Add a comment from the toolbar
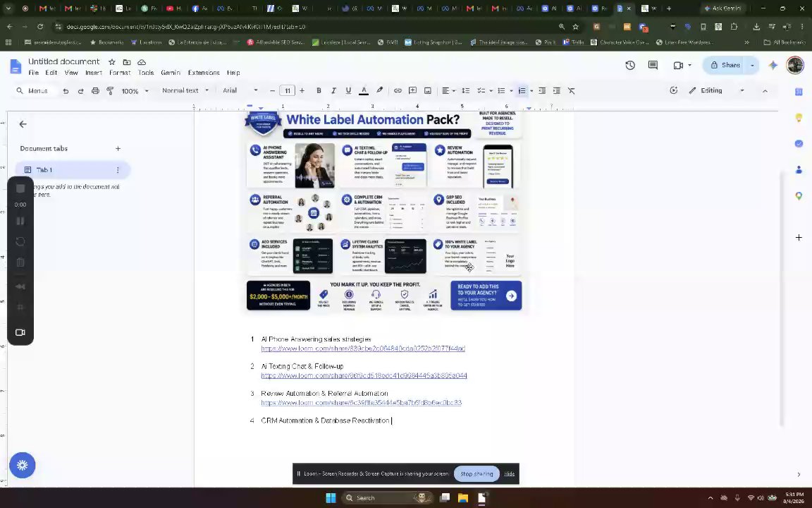This screenshot has width=812, height=508. [x=413, y=91]
